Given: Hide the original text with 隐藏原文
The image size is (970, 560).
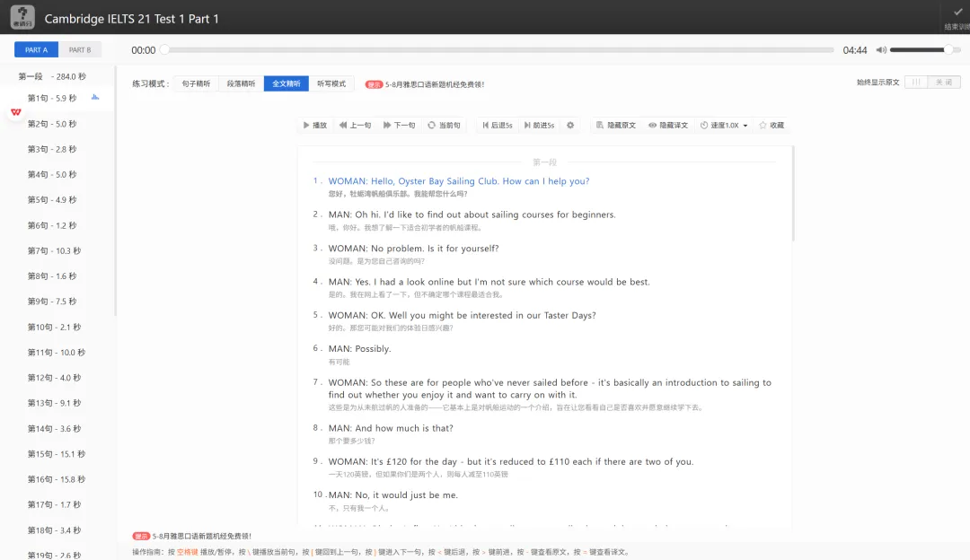Looking at the screenshot, I should [x=615, y=126].
